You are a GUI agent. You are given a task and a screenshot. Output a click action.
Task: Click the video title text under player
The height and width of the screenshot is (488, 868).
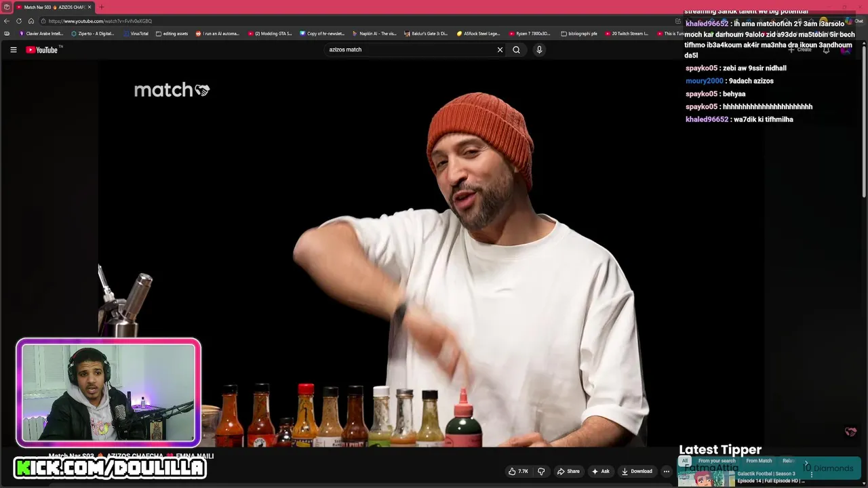click(x=131, y=456)
